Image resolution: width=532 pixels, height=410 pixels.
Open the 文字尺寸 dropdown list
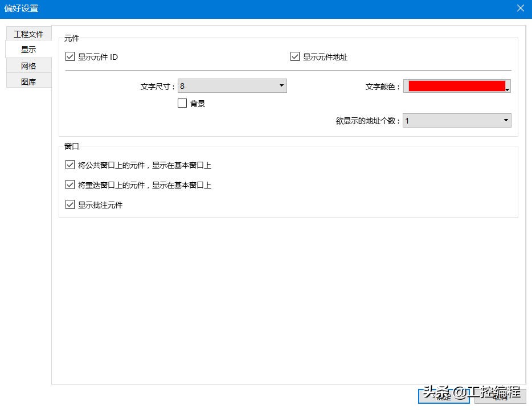coord(281,85)
